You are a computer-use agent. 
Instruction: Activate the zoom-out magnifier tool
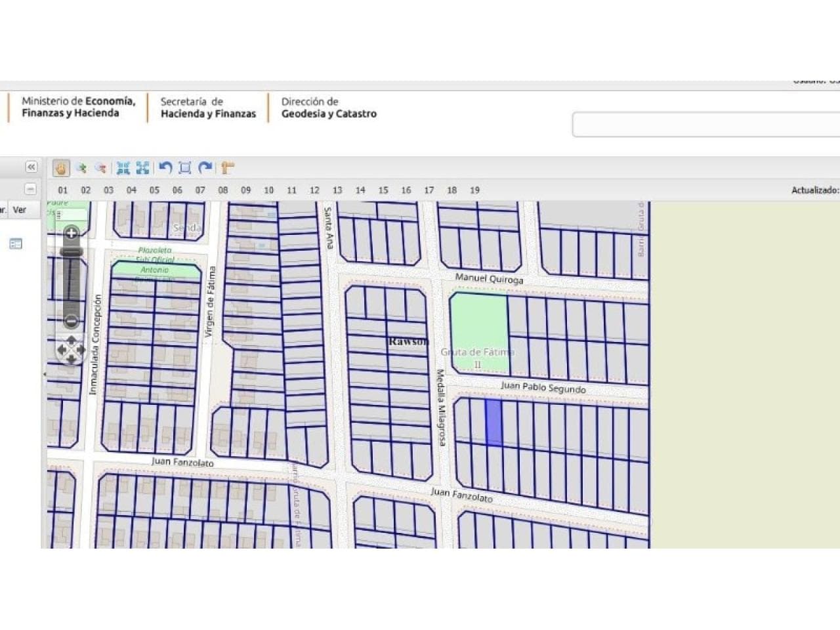[x=100, y=168]
